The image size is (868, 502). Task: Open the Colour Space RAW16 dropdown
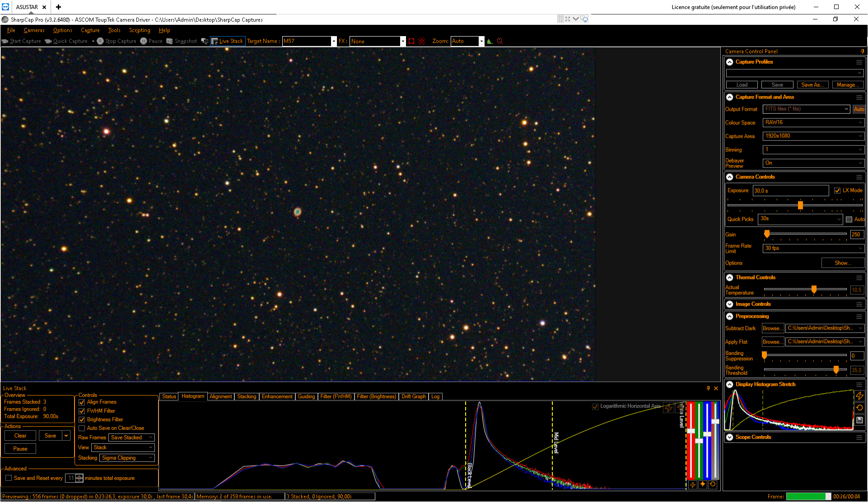click(813, 122)
